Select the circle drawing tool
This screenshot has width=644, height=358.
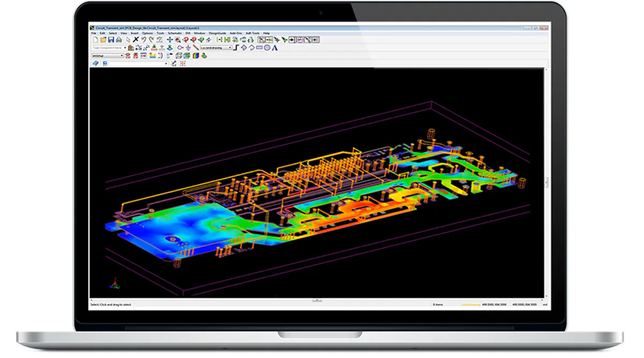[267, 48]
